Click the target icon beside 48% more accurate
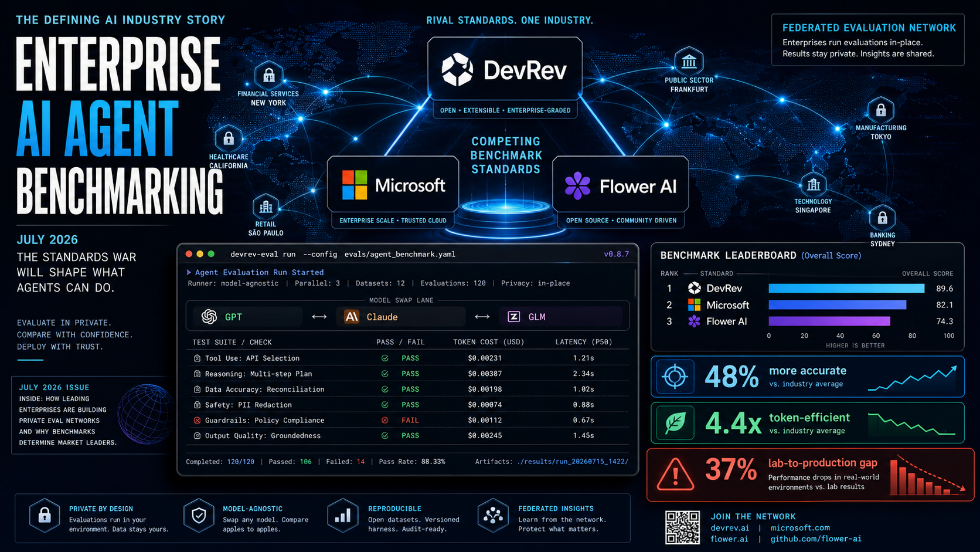 coord(675,376)
